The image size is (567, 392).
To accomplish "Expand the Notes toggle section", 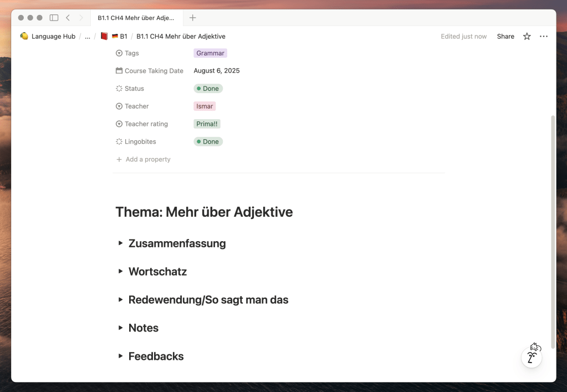I will [x=120, y=328].
